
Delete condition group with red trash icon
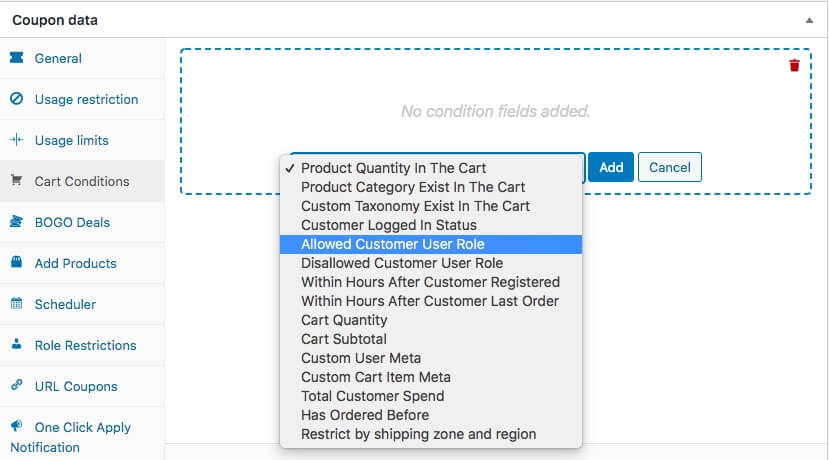(794, 66)
